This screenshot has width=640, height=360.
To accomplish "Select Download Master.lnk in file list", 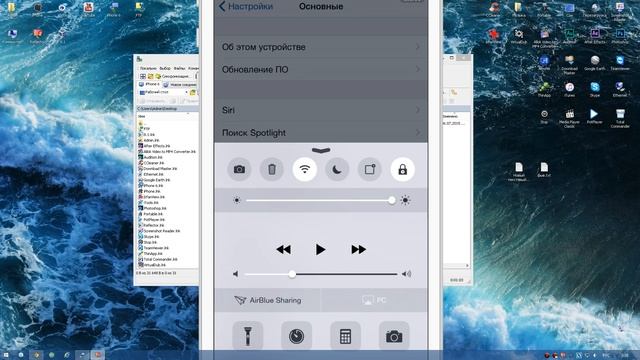I will (x=158, y=169).
